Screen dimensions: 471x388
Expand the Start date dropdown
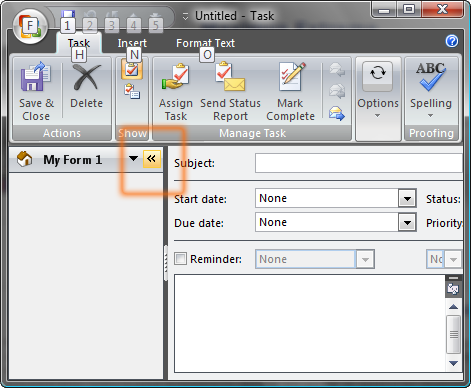(x=407, y=199)
